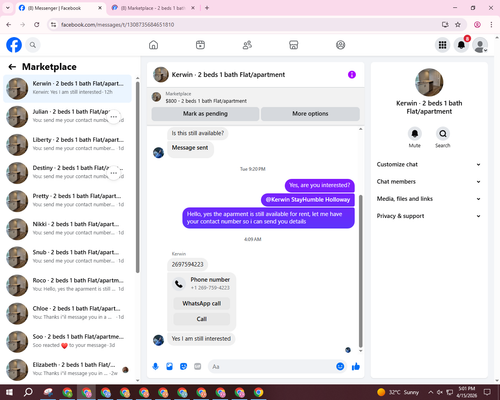The width and height of the screenshot is (500, 400).
Task: Open Soo conversation in list
Action: [x=67, y=342]
